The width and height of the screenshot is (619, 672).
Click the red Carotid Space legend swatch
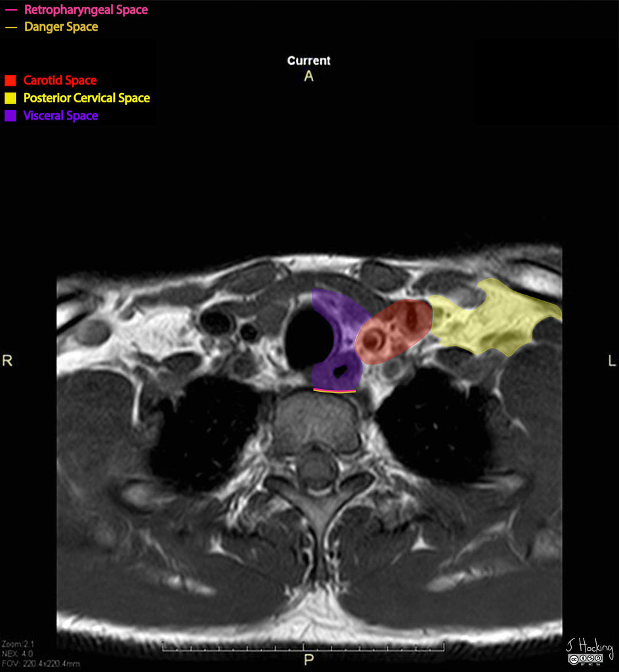10,81
